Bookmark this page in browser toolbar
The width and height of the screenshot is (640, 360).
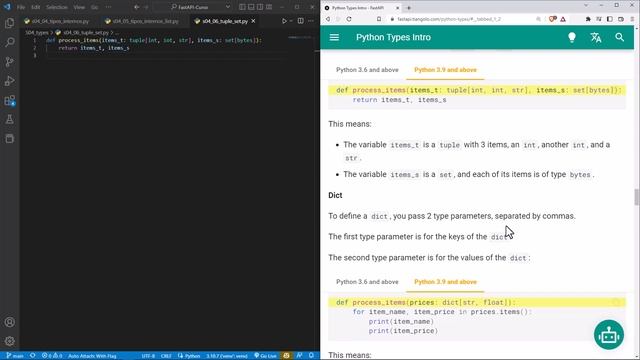pos(379,19)
